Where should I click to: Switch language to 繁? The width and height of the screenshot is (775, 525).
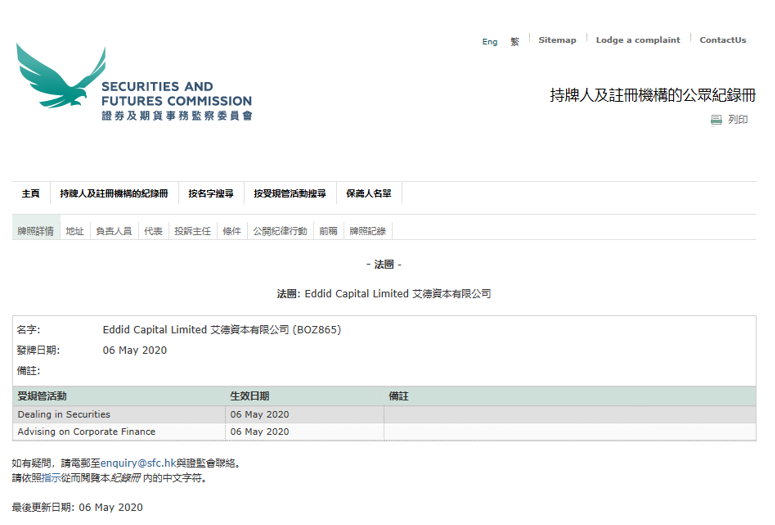(515, 42)
